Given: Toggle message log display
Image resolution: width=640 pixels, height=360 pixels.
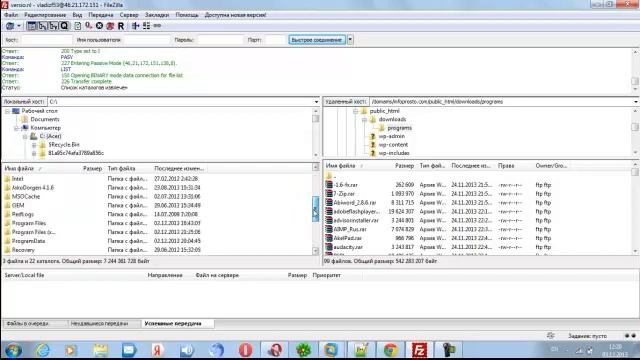Looking at the screenshot, I should tap(31, 26).
